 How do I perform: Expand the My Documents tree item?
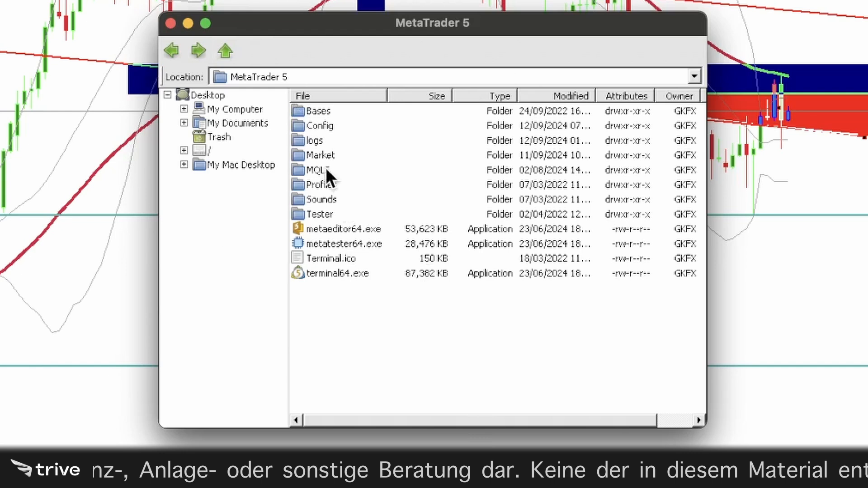(184, 123)
